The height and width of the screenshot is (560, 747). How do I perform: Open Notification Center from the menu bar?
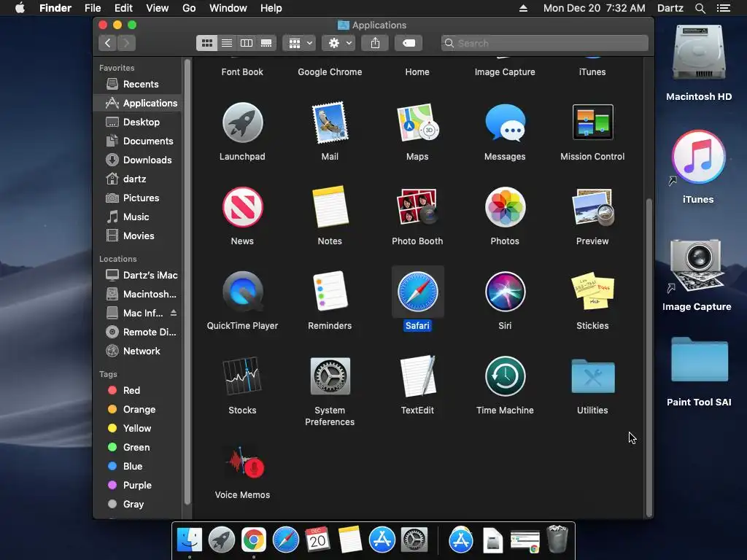[724, 8]
